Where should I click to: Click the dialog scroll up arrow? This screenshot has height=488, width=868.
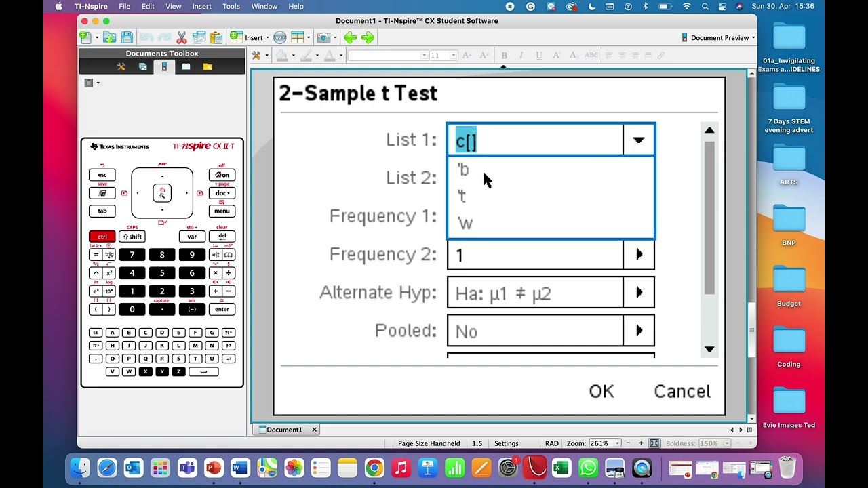(x=709, y=130)
